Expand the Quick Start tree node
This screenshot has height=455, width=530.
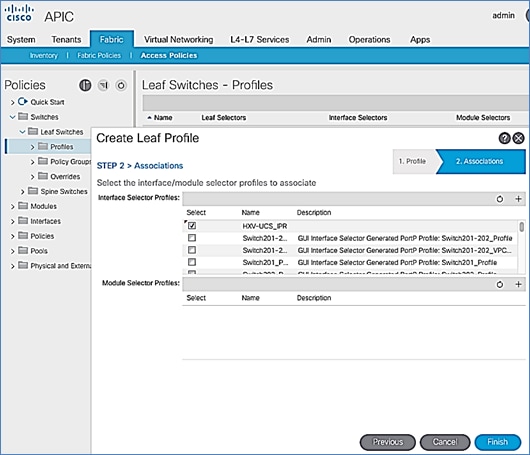13,102
